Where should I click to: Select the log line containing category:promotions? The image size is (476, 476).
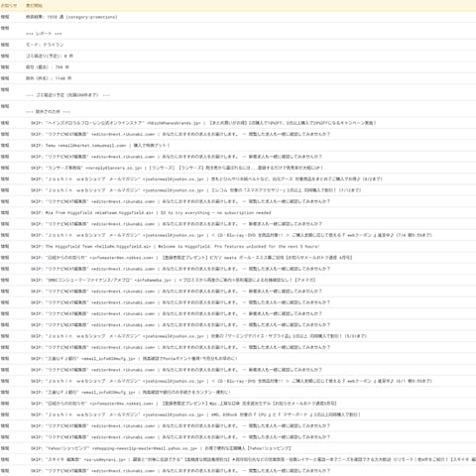tap(238, 17)
